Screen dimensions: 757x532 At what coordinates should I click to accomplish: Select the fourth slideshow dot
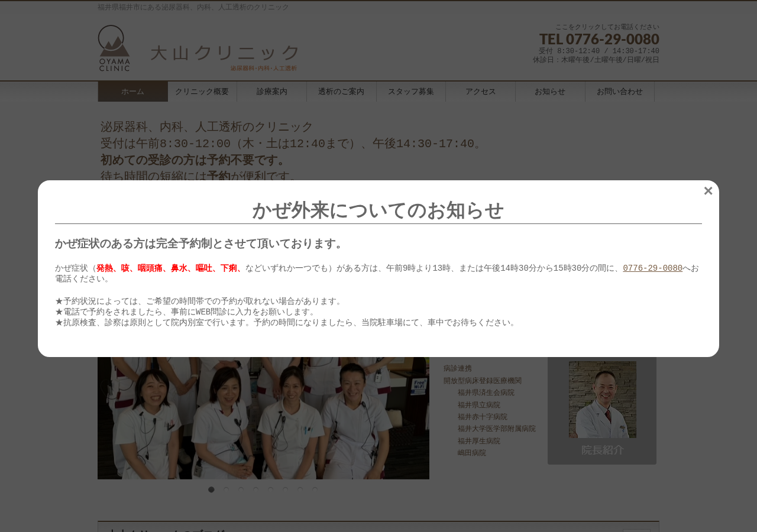click(x=255, y=489)
